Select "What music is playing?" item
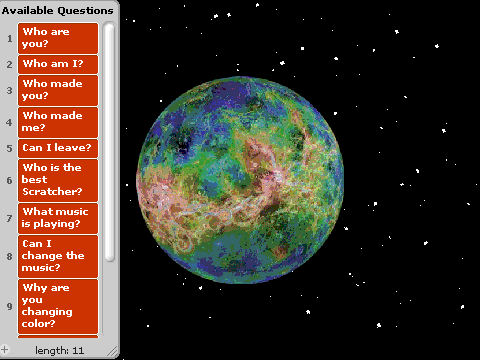The image size is (480, 360). coord(58,218)
